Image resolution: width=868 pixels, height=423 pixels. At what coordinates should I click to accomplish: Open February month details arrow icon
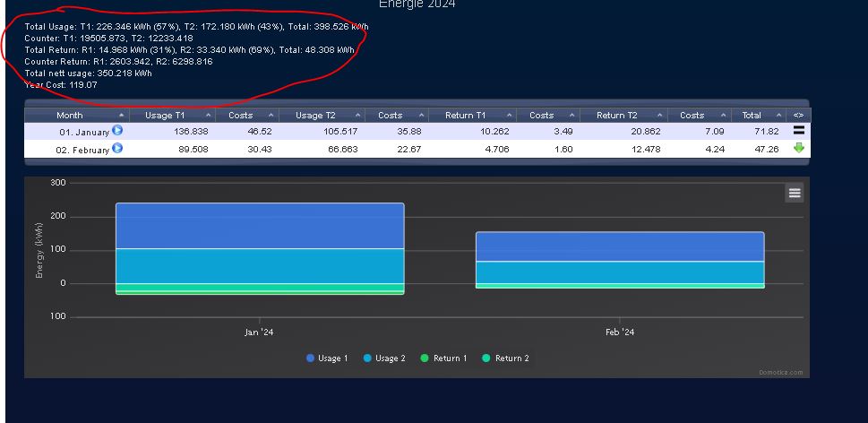(117, 148)
